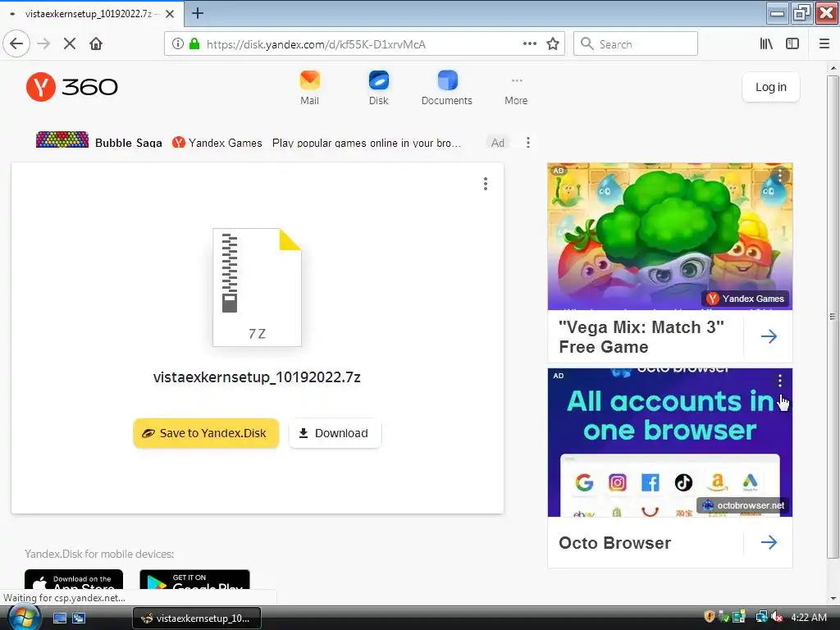This screenshot has width=840, height=630.
Task: Open the Bubble Saga ad link
Action: coord(129,143)
